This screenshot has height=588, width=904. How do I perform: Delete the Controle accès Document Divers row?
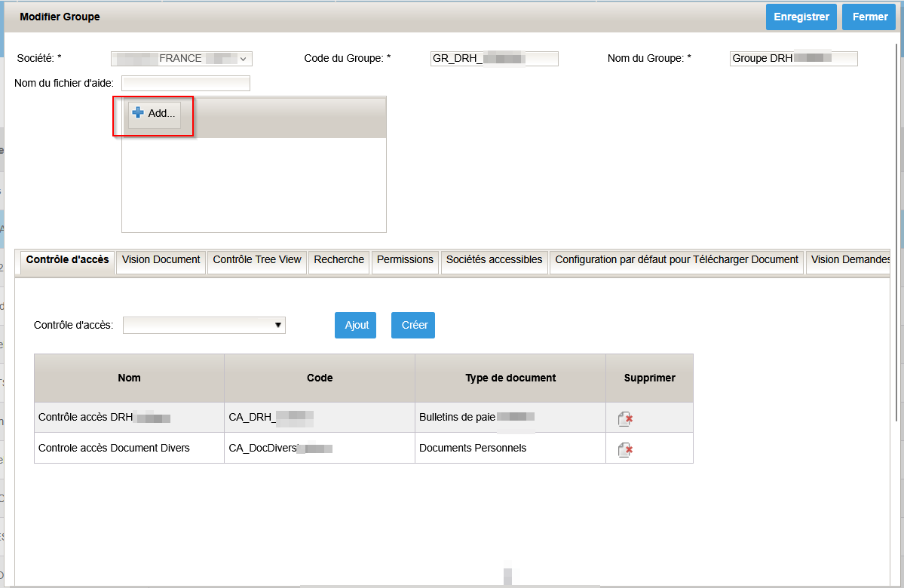625,448
